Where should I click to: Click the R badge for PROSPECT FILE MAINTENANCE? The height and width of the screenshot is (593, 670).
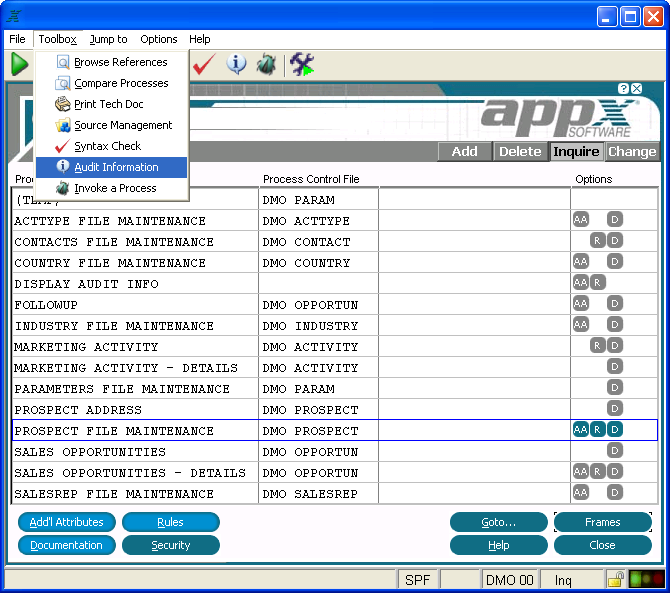point(598,429)
